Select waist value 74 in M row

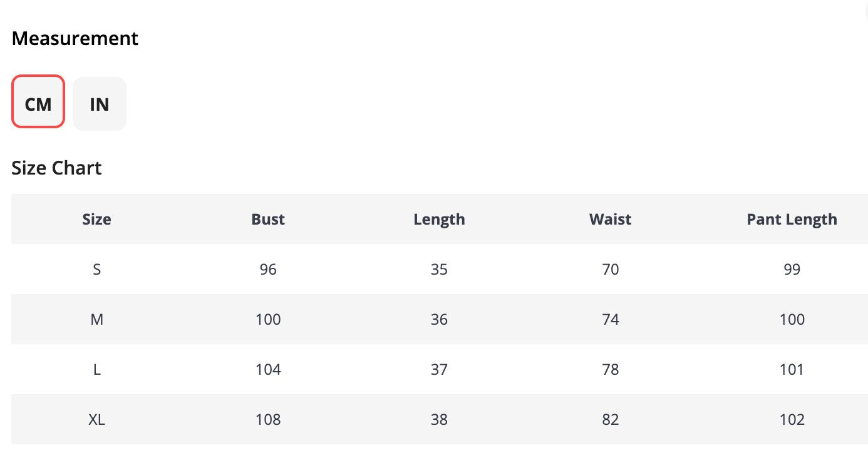(610, 320)
